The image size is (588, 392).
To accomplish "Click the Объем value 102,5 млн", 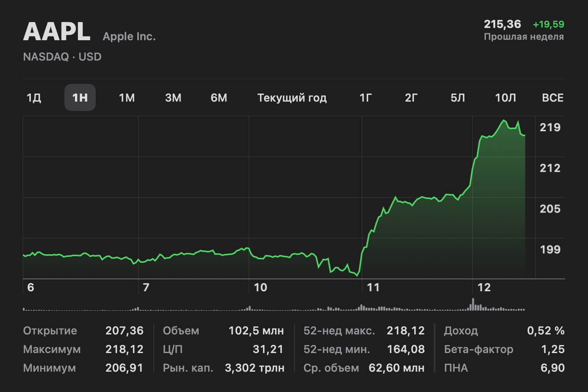I will (x=256, y=331).
